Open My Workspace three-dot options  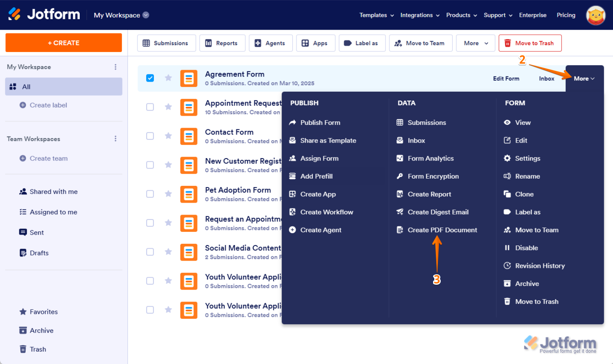pyautogui.click(x=115, y=67)
